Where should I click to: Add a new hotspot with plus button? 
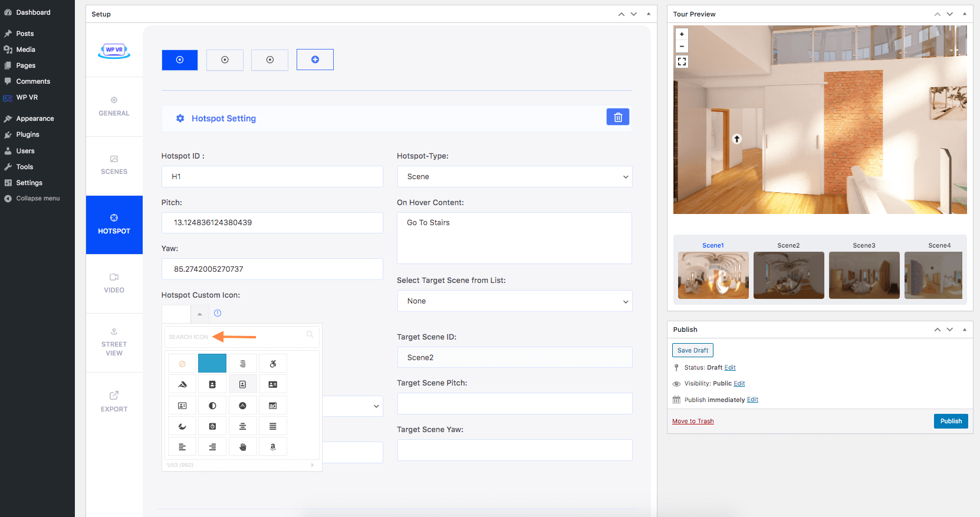tap(315, 60)
